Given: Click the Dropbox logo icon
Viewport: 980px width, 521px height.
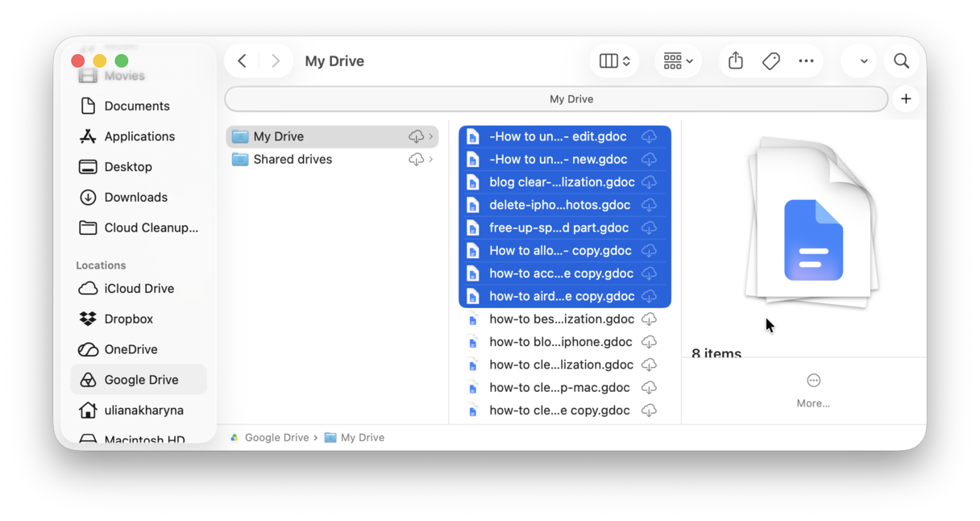Looking at the screenshot, I should click(x=88, y=319).
